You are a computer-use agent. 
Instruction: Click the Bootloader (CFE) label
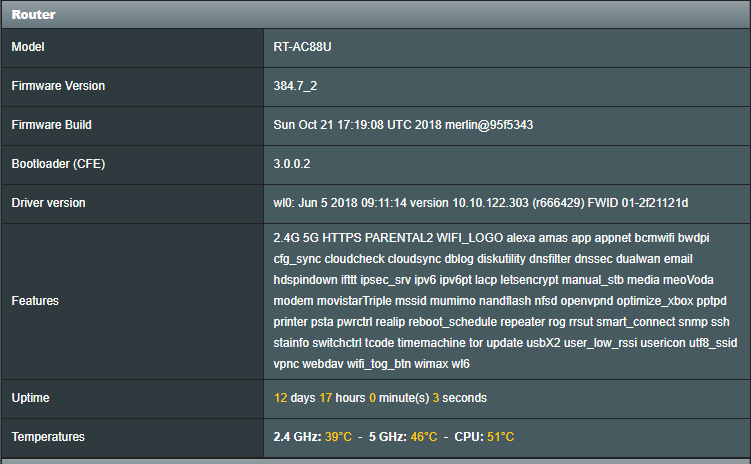pos(58,164)
